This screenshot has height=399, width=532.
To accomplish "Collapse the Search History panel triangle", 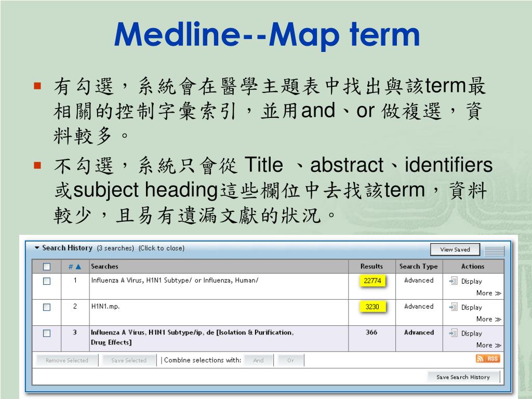I will coord(37,248).
